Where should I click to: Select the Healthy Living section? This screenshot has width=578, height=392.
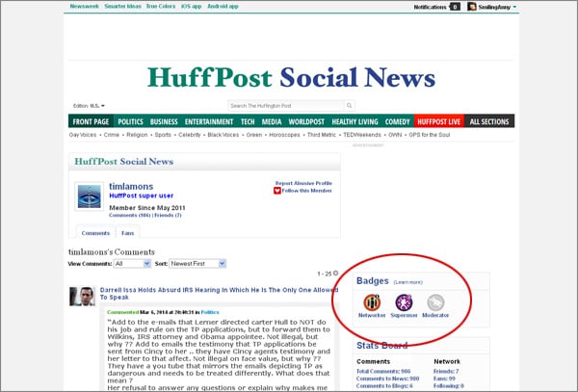coord(355,121)
